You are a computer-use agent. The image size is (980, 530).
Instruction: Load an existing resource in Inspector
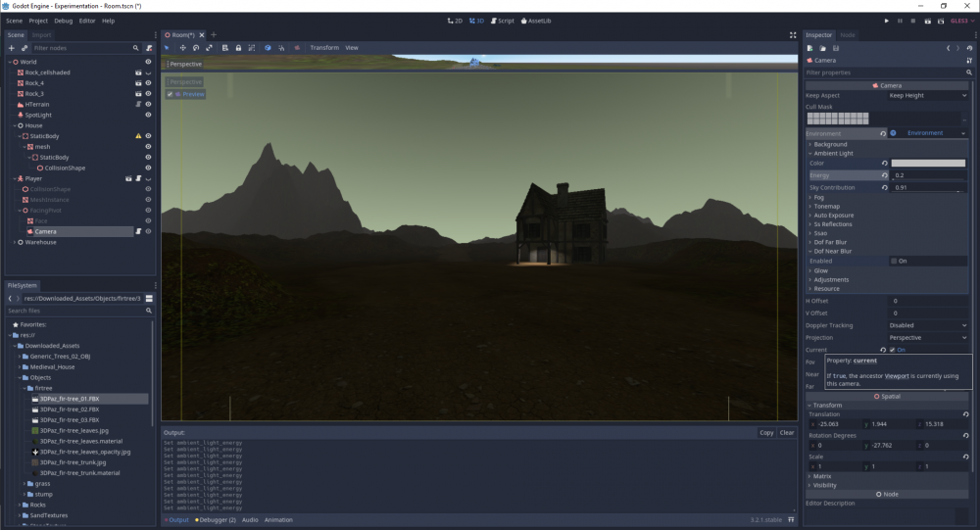pyautogui.click(x=823, y=48)
